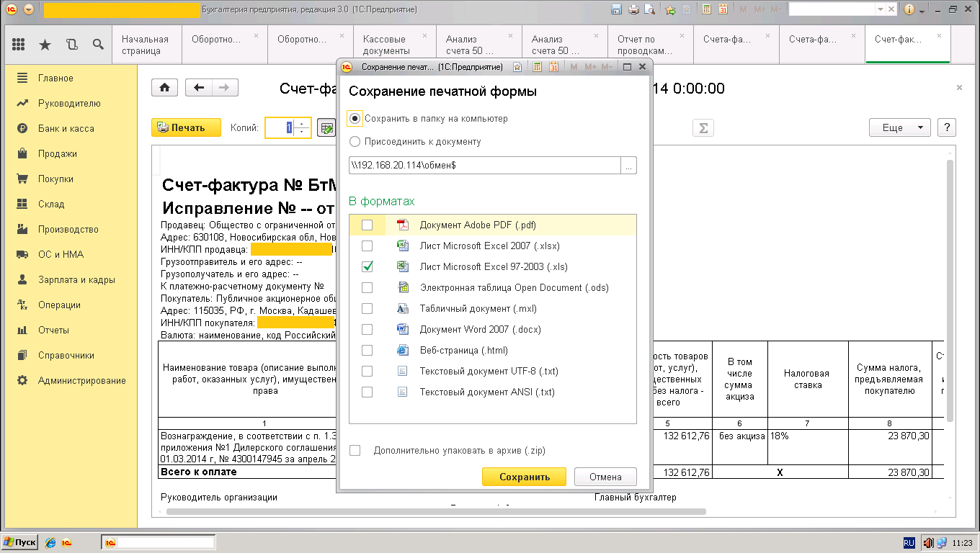Click the horizontal scrollbar under the invoice
The image size is (980, 553).
[x=435, y=511]
